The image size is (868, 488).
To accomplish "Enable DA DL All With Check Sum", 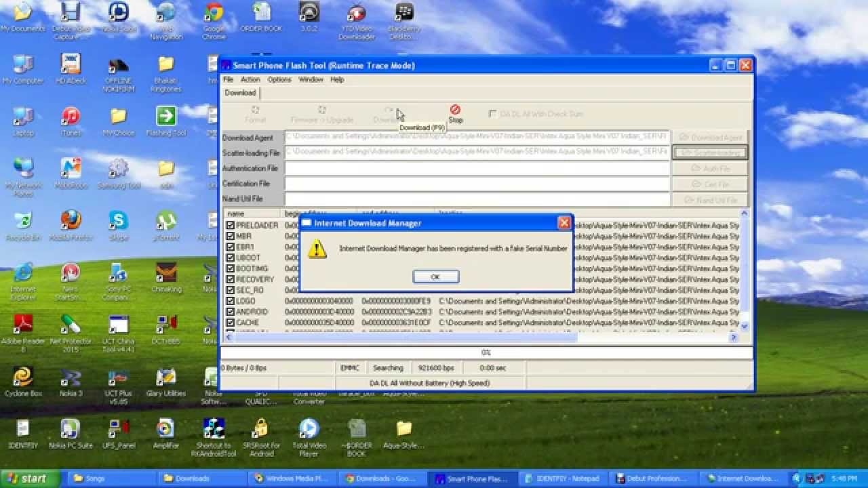I will pyautogui.click(x=492, y=114).
